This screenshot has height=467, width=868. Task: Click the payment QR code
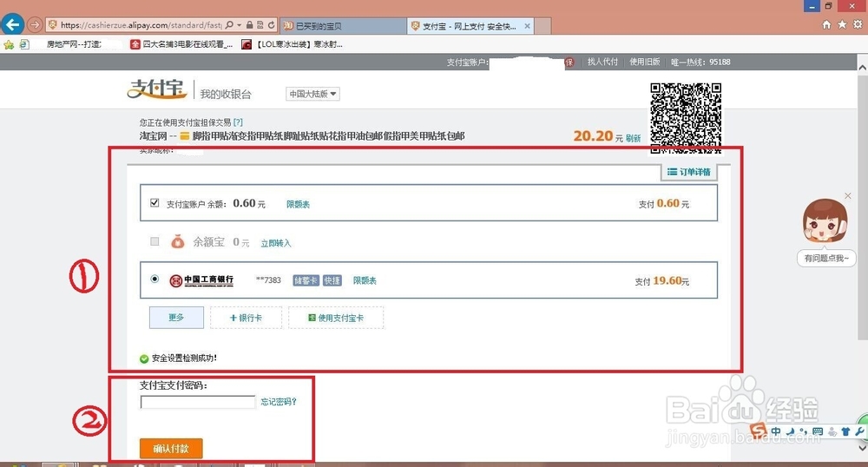(x=686, y=118)
